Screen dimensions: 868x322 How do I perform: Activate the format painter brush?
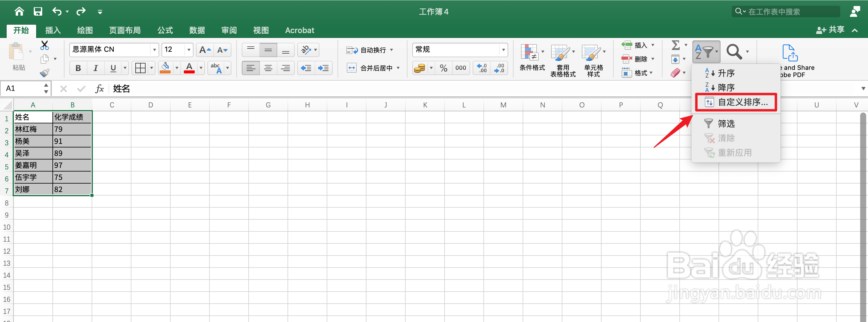(45, 73)
